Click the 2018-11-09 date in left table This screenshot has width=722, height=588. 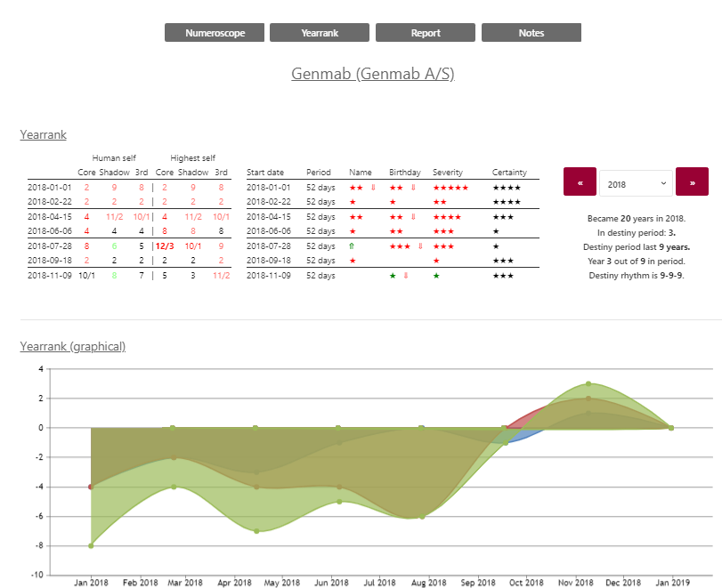point(50,275)
